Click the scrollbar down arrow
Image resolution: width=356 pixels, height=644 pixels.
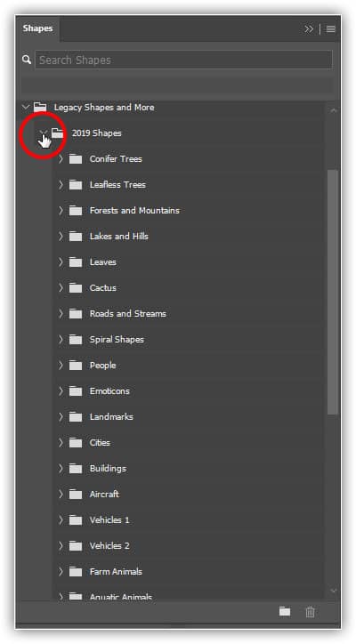click(334, 591)
